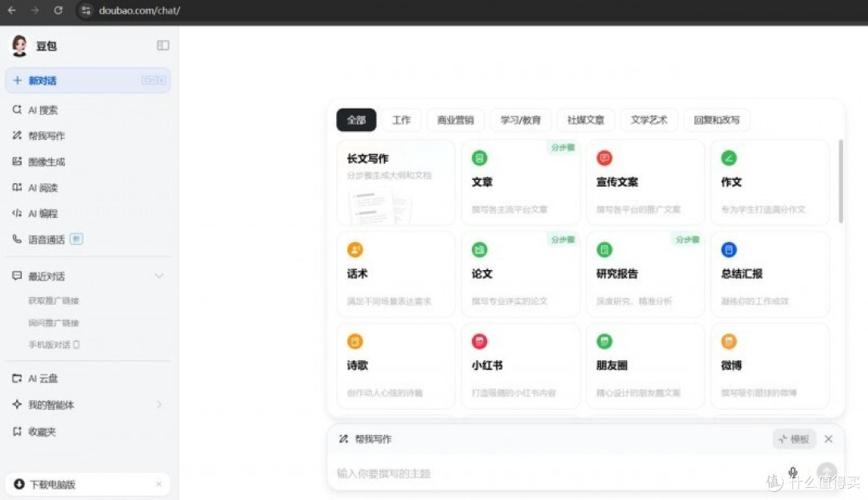The width and height of the screenshot is (868, 500).
Task: Open the 长文写作 card
Action: (x=395, y=182)
